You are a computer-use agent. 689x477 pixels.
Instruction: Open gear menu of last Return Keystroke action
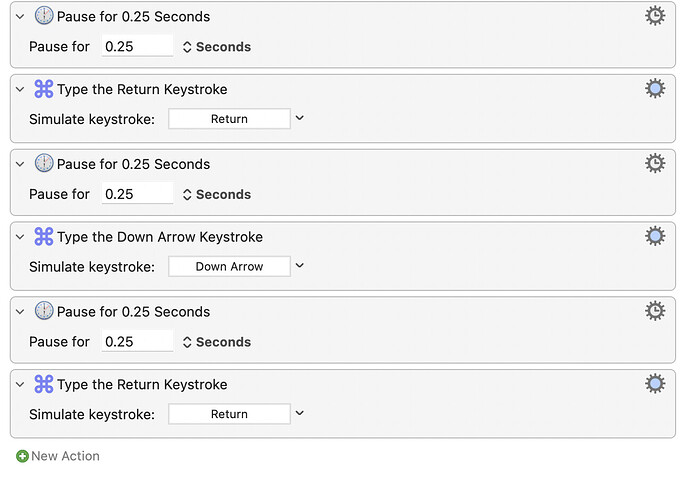pos(655,384)
